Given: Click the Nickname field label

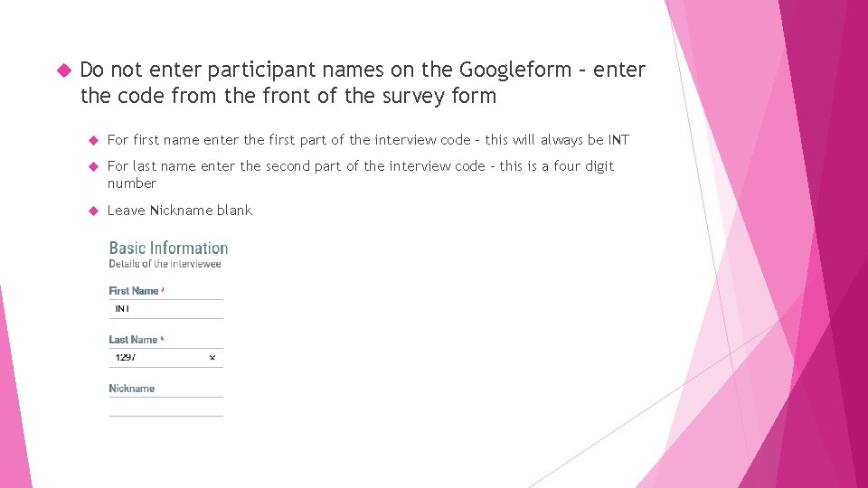Looking at the screenshot, I should click(132, 389).
